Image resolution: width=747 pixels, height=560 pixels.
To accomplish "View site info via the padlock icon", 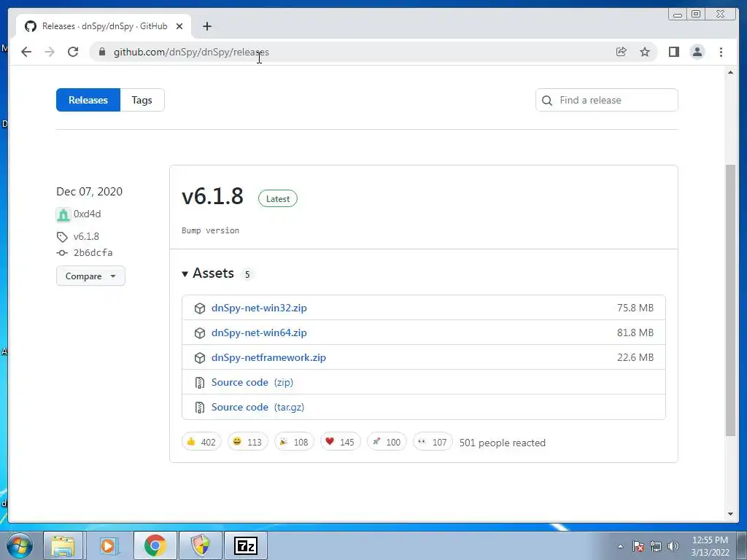I will click(x=102, y=52).
